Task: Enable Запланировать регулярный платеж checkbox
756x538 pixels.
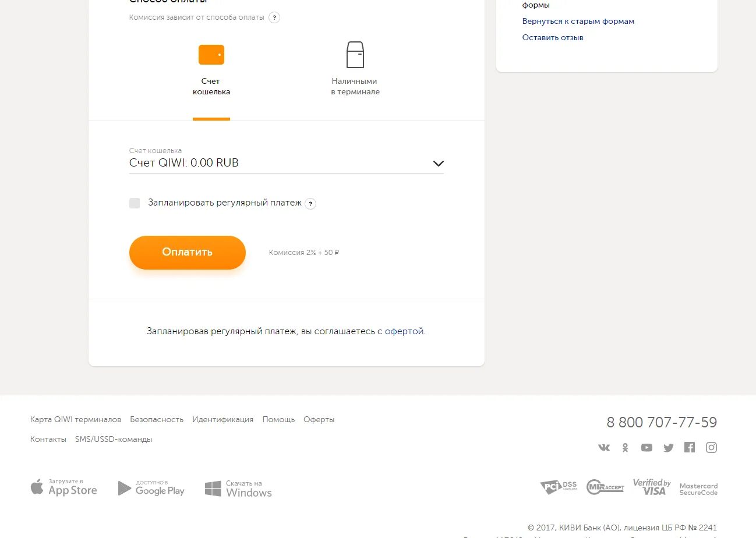Action: (x=135, y=203)
